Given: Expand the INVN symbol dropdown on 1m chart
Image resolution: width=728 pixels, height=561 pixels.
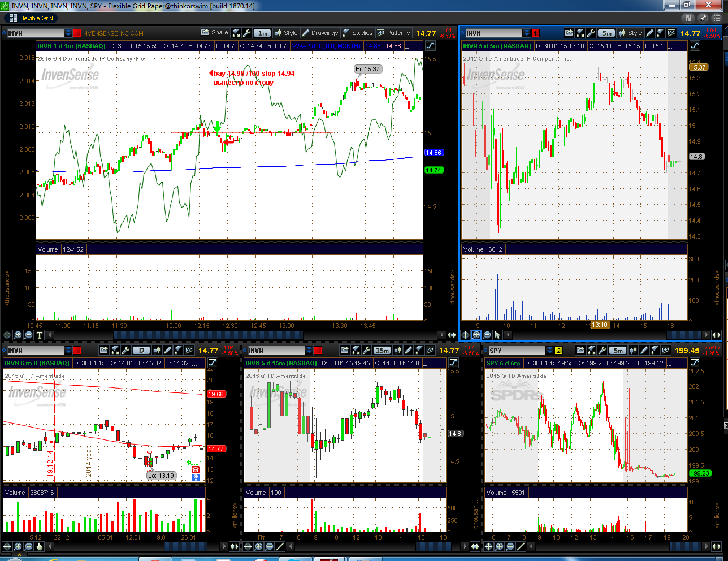Looking at the screenshot, I should [68, 33].
